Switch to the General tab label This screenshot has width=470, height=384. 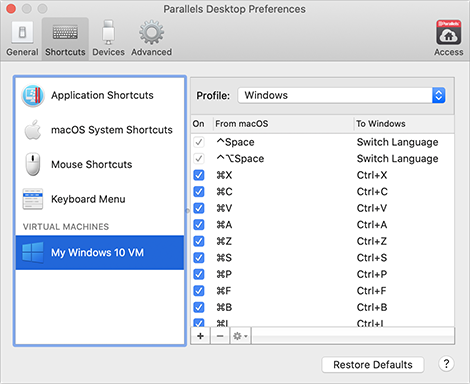[x=22, y=52]
